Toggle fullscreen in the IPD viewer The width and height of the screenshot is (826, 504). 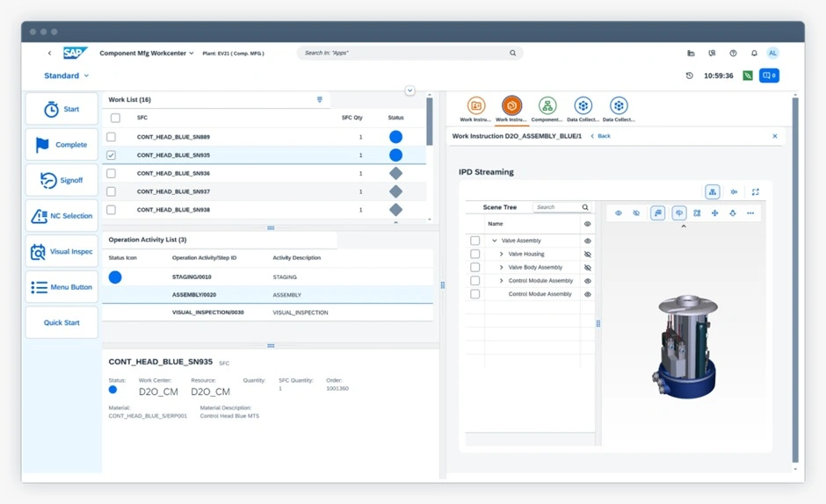(755, 191)
